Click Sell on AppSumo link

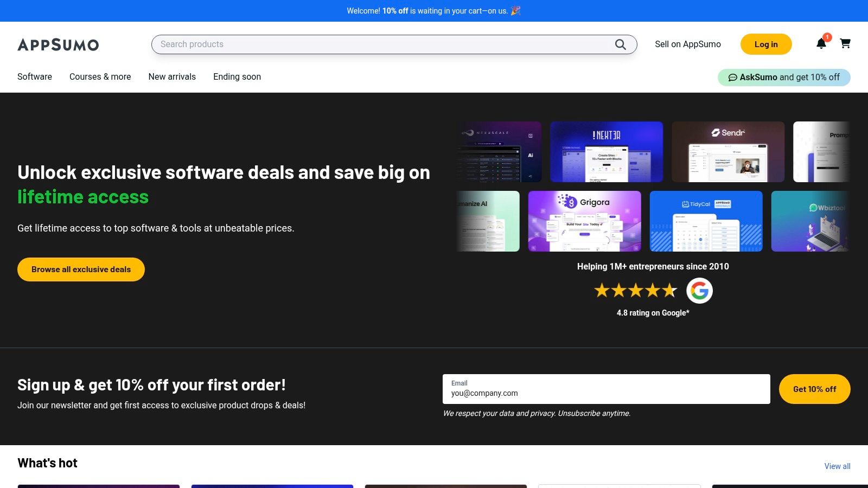(688, 44)
